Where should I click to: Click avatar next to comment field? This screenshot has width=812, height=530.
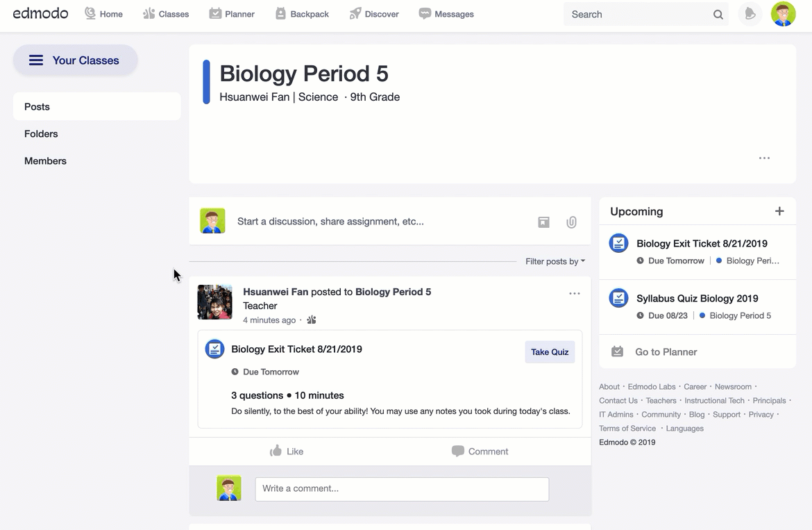tap(229, 488)
